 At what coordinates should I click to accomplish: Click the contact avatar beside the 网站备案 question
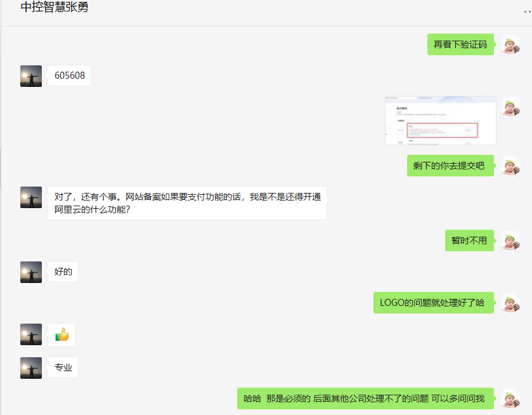pos(30,197)
